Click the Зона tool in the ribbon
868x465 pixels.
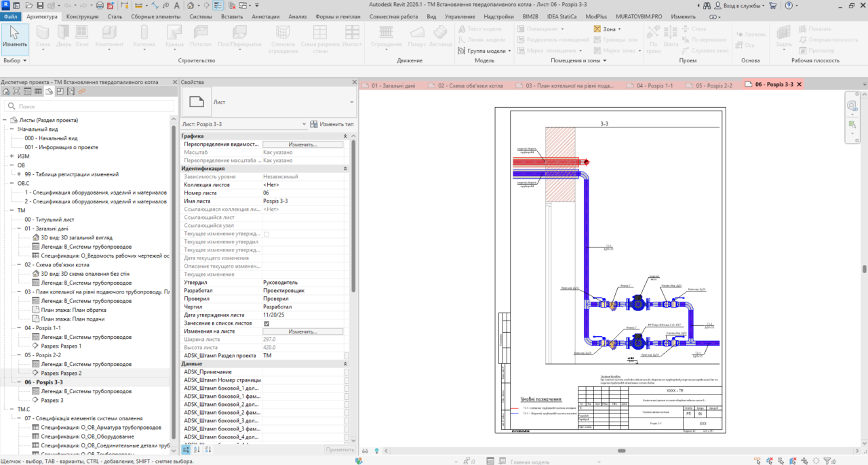(605, 29)
